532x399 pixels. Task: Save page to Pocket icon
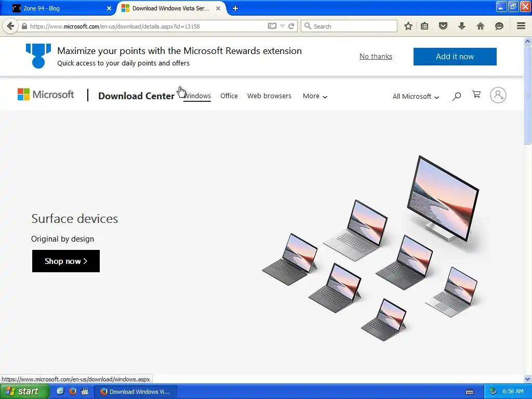(x=443, y=26)
